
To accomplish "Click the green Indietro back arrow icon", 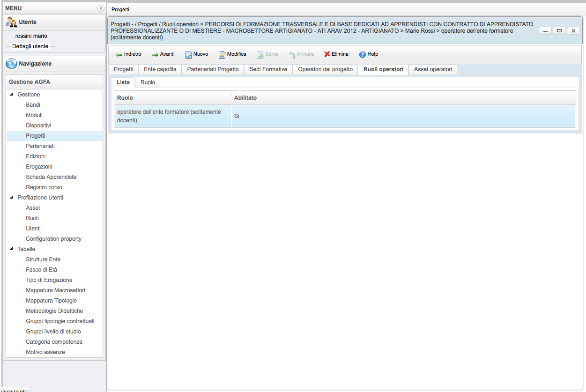I will [x=119, y=54].
